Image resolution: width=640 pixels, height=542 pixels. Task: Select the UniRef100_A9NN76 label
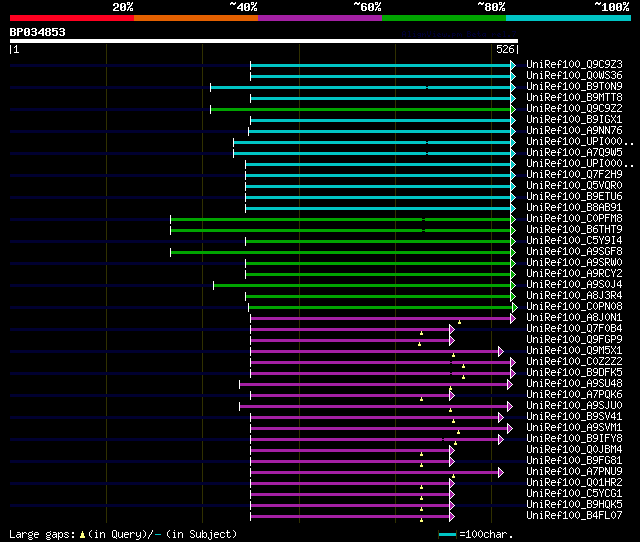[574, 131]
